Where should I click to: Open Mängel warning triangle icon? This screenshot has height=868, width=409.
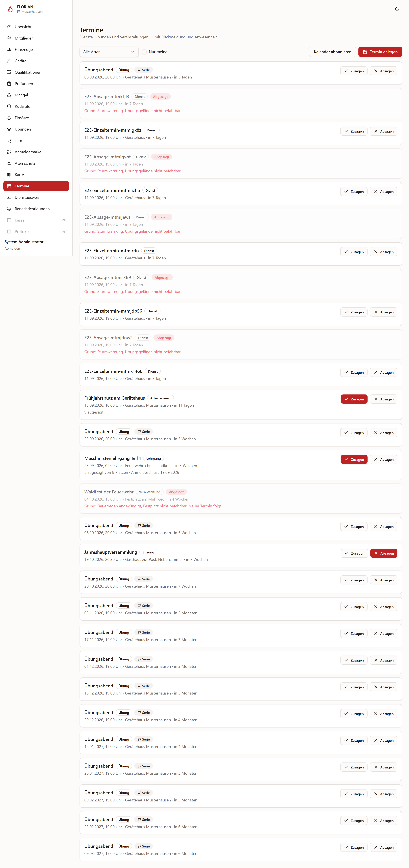click(x=9, y=95)
